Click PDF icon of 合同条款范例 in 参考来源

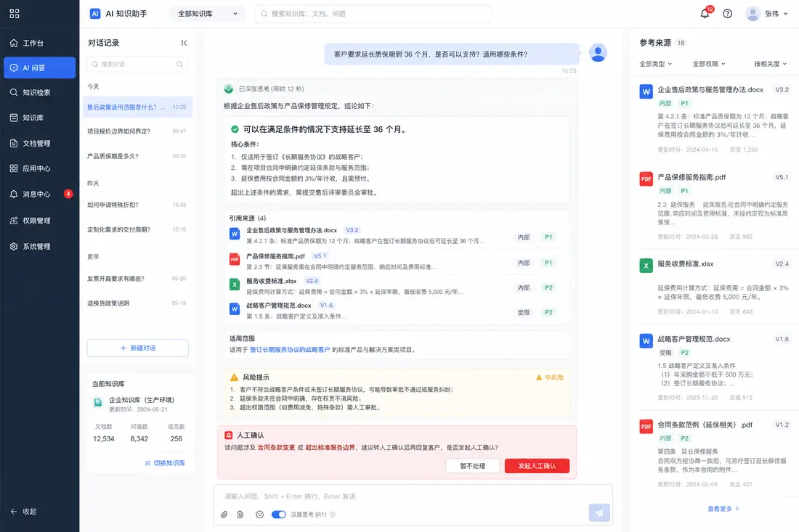(x=646, y=427)
